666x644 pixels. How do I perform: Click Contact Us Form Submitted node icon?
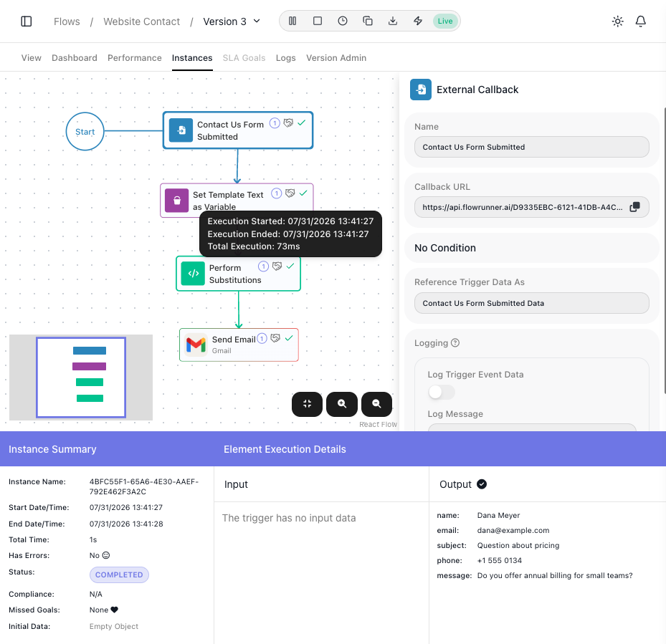[181, 130]
